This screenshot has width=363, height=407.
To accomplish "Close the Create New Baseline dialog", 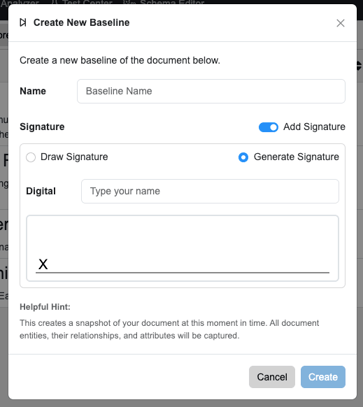I will click(340, 23).
